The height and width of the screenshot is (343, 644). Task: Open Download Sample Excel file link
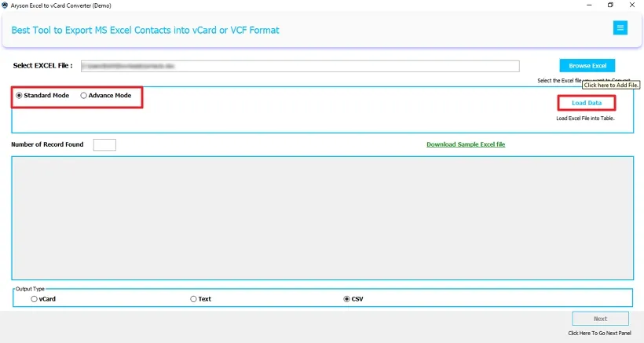466,144
